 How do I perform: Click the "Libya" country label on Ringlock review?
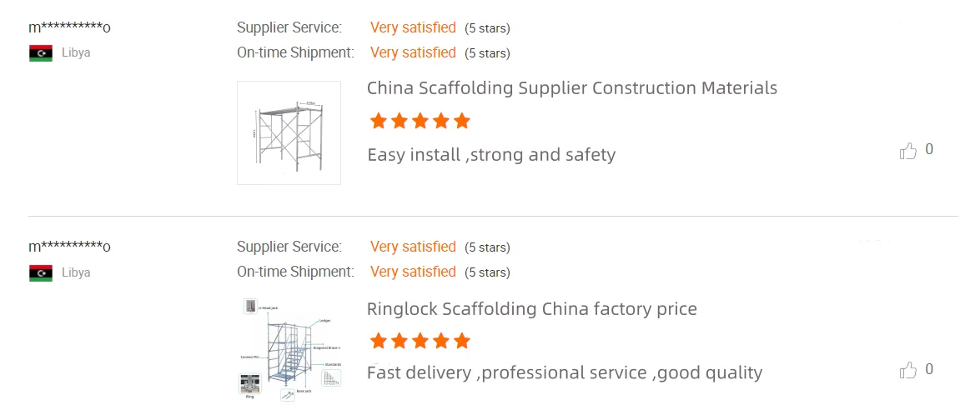pos(76,272)
